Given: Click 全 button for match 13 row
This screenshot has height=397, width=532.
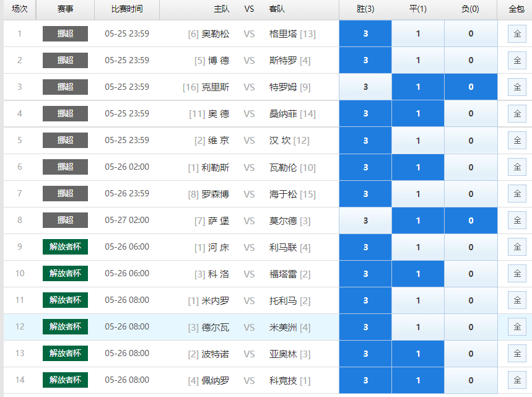Looking at the screenshot, I should (517, 353).
